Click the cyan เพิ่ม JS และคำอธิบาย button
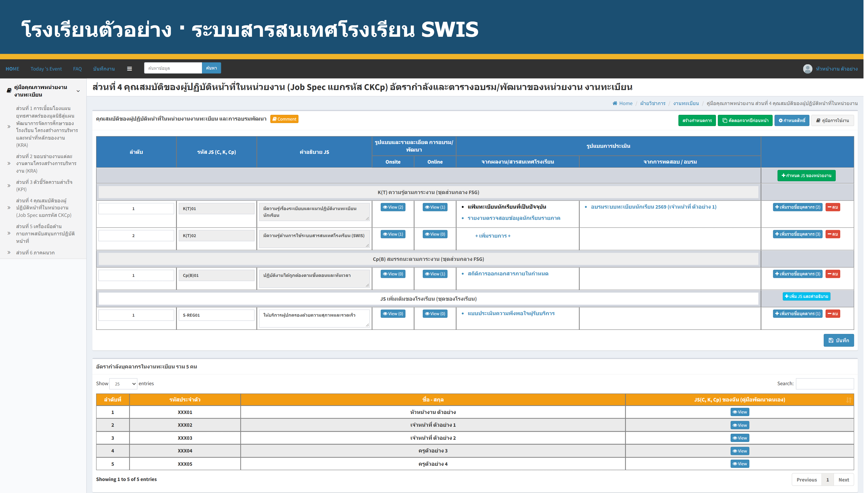 coord(806,296)
